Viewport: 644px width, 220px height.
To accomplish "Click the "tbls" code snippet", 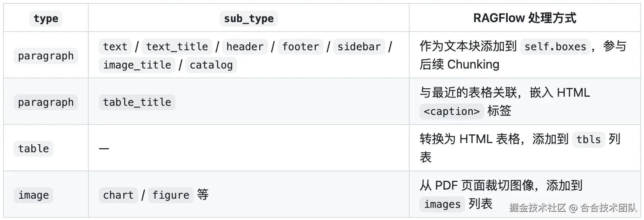I will tap(588, 140).
